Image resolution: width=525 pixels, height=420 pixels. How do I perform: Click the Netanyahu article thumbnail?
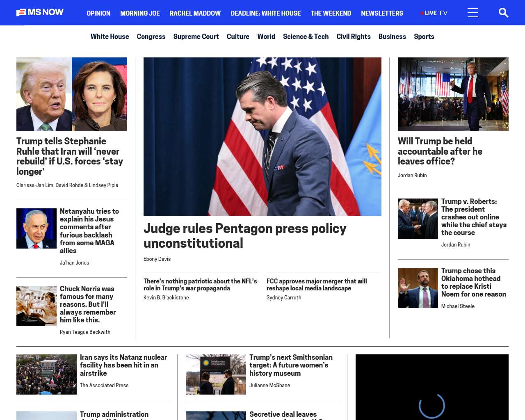pos(37,228)
